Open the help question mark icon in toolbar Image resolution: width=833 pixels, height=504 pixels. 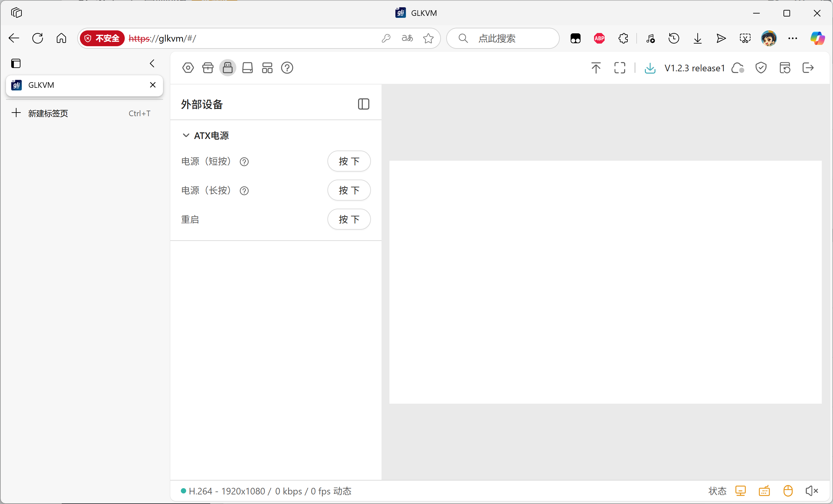(287, 68)
